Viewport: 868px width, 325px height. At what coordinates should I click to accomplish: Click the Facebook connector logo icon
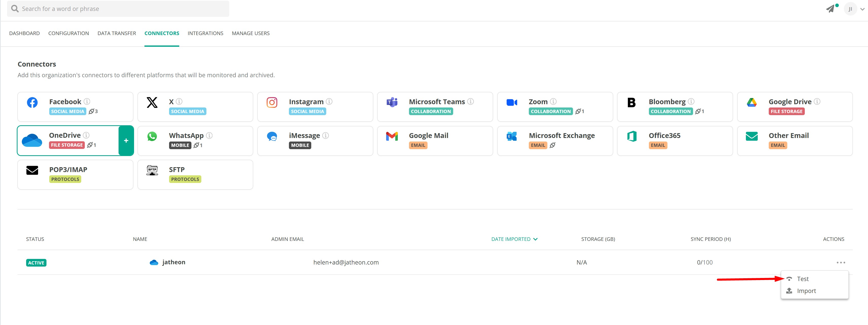[32, 102]
